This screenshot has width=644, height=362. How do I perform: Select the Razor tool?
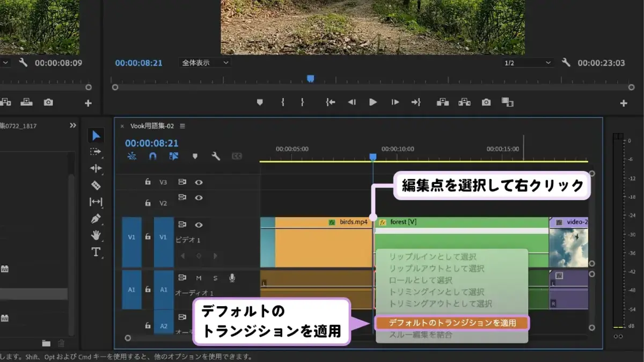[x=96, y=186]
